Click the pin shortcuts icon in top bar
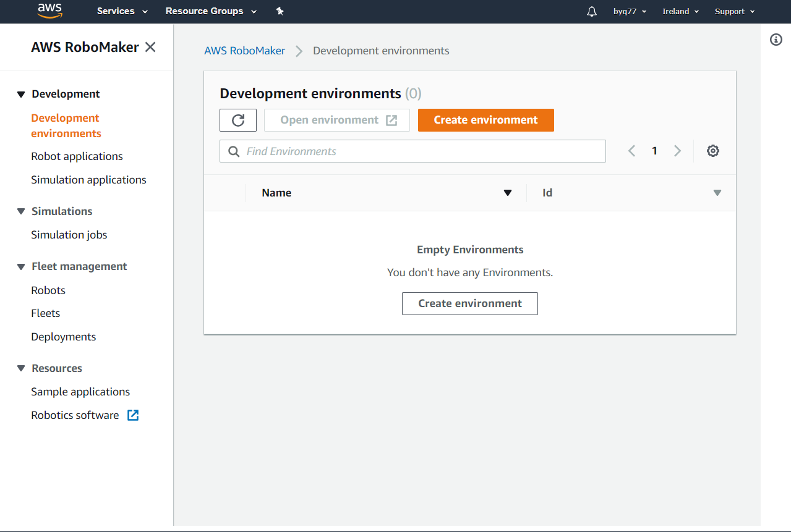Screen dimensions: 791x532 coord(280,11)
